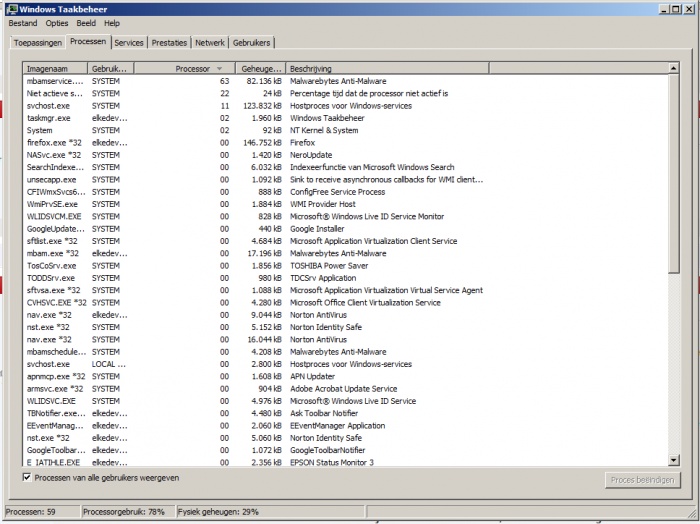Click the Processor column sort arrow

(x=219, y=69)
